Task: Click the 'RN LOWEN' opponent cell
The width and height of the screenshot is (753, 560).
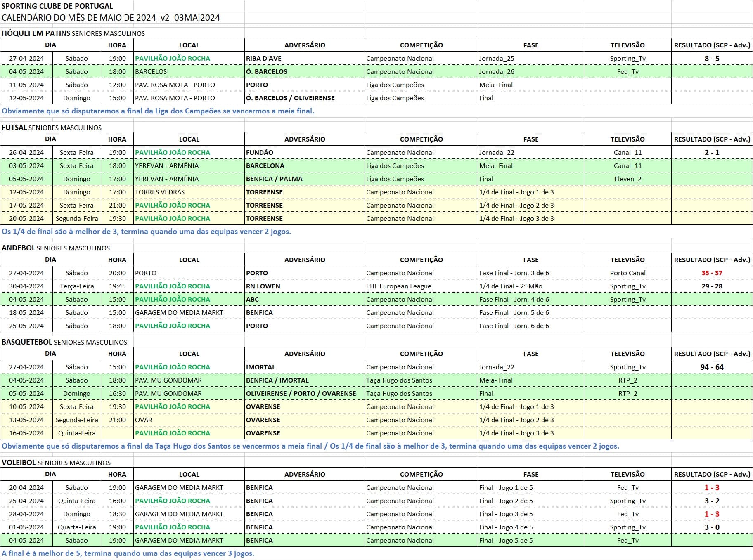Action: (305, 286)
